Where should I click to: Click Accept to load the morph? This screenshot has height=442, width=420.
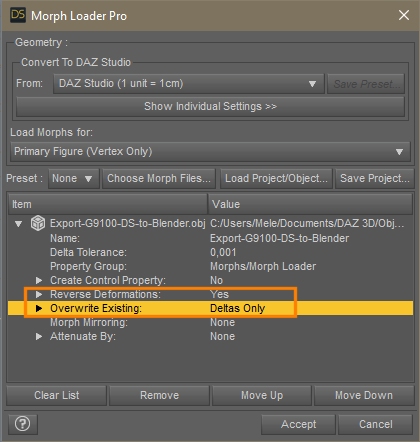298,424
